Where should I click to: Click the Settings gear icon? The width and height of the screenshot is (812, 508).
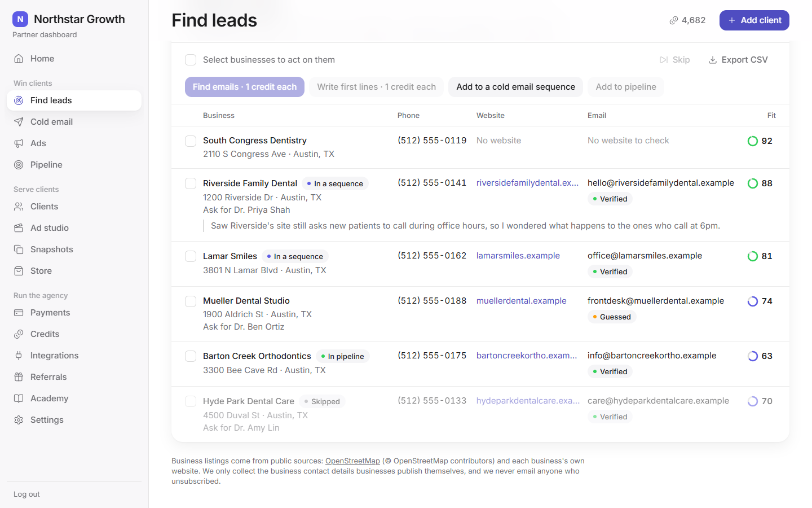pos(19,420)
